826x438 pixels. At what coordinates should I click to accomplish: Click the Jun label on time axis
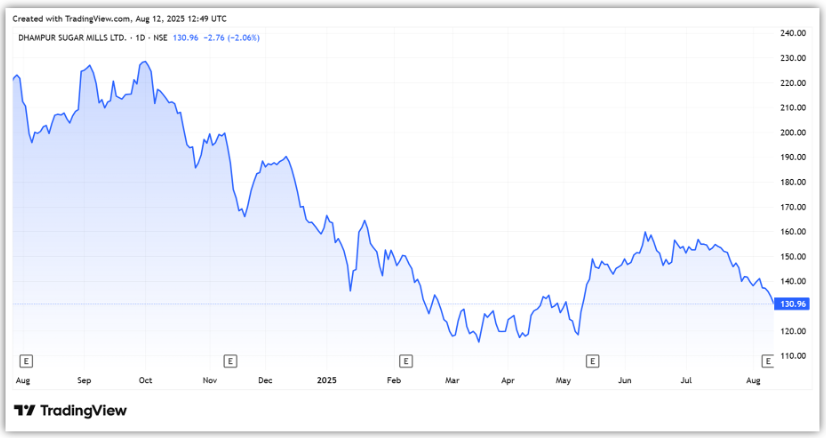coord(626,381)
